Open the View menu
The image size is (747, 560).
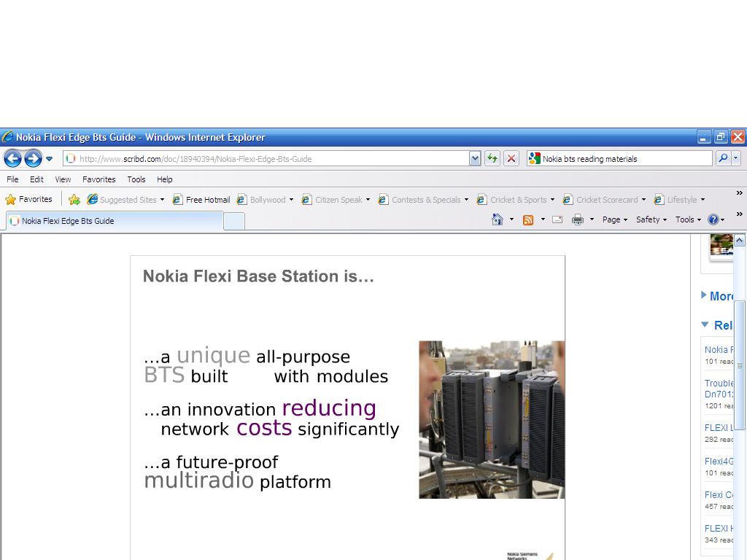pos(63,179)
